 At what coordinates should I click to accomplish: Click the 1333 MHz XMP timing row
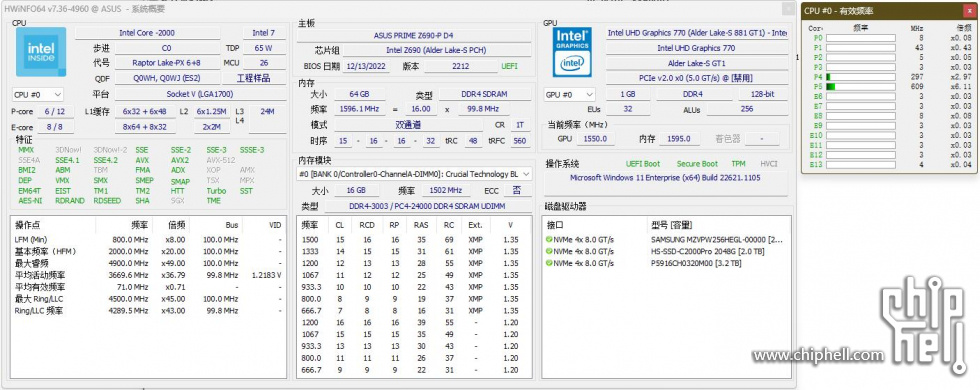[414, 251]
